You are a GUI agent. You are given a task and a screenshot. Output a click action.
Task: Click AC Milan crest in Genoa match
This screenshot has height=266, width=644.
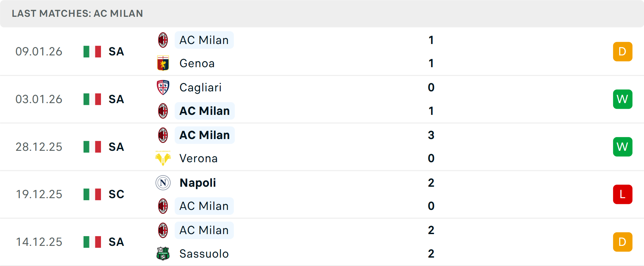point(163,40)
